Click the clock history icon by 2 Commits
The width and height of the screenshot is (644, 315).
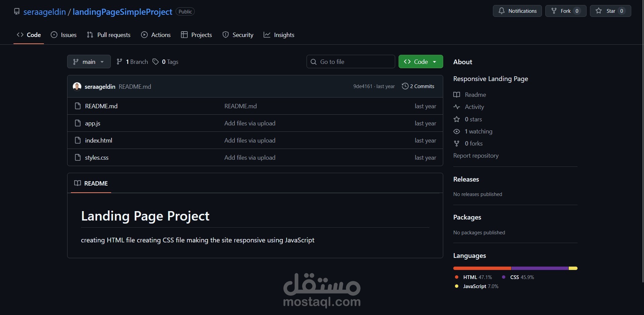(x=405, y=86)
